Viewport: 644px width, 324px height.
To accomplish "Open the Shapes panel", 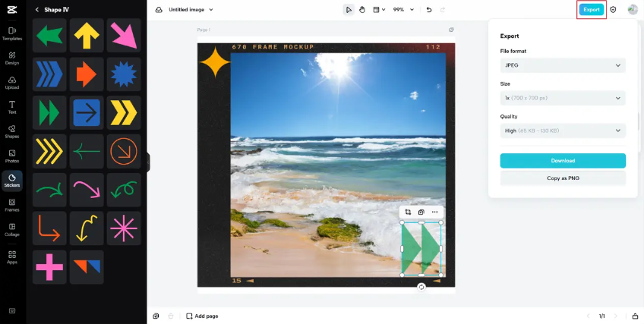I will pyautogui.click(x=12, y=132).
